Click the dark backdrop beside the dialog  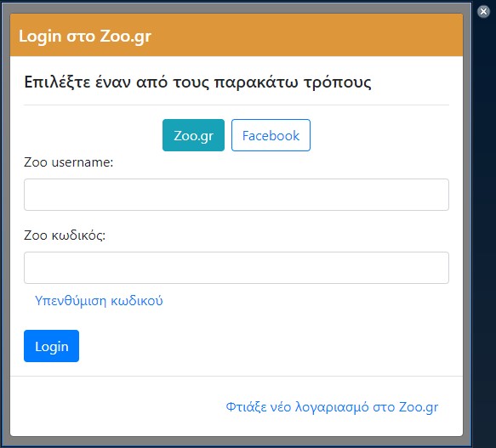[484, 221]
